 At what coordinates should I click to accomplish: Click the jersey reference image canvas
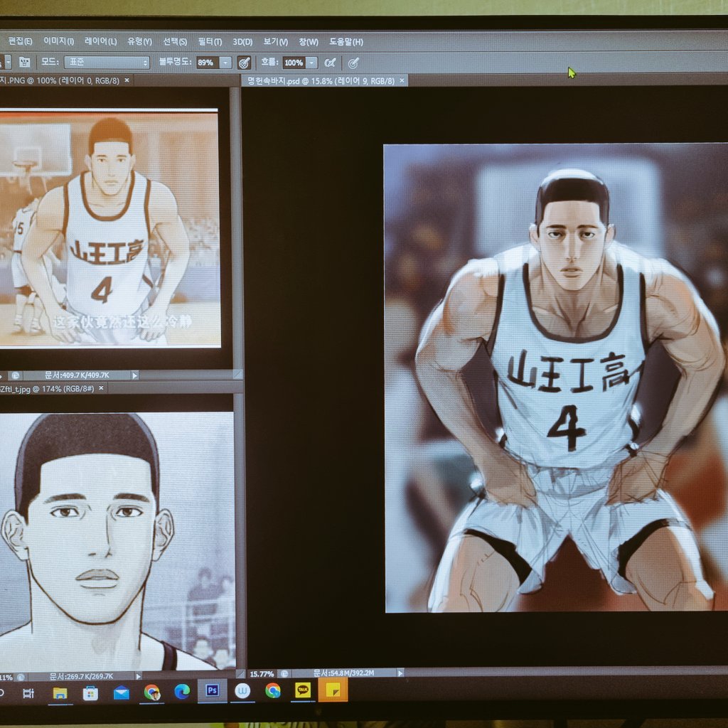pyautogui.click(x=110, y=227)
